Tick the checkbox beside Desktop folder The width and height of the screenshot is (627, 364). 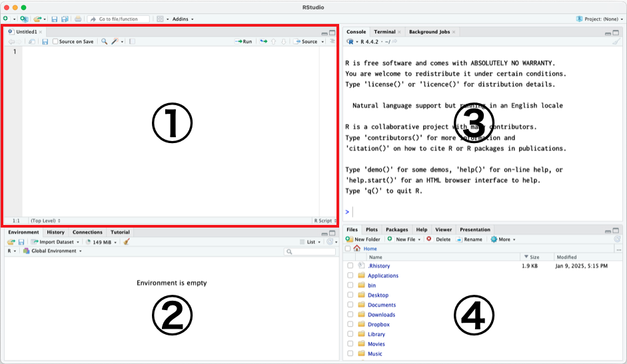coord(350,295)
